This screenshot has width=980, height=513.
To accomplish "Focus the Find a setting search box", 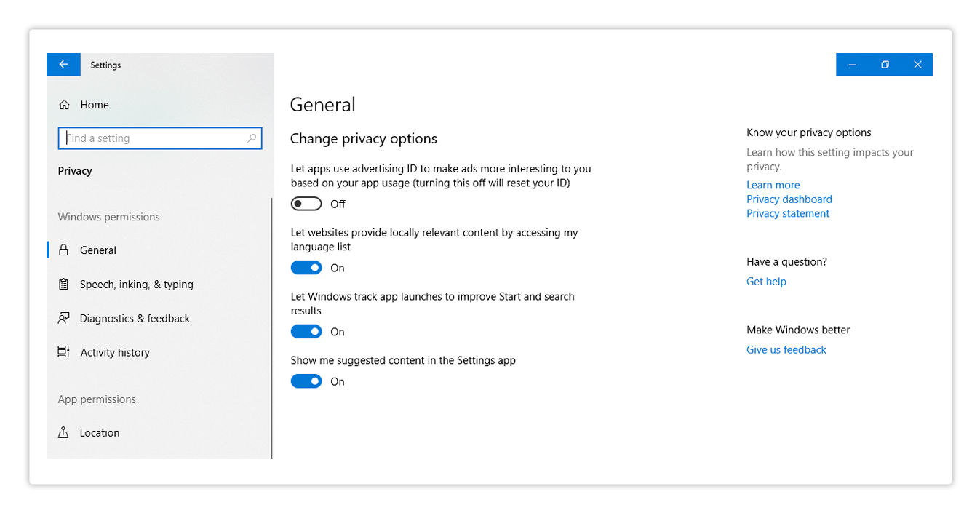I will (x=160, y=138).
